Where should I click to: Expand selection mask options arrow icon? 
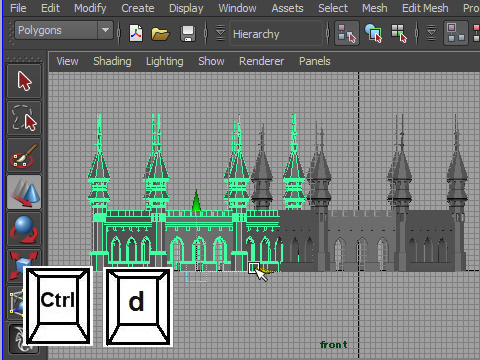431,33
